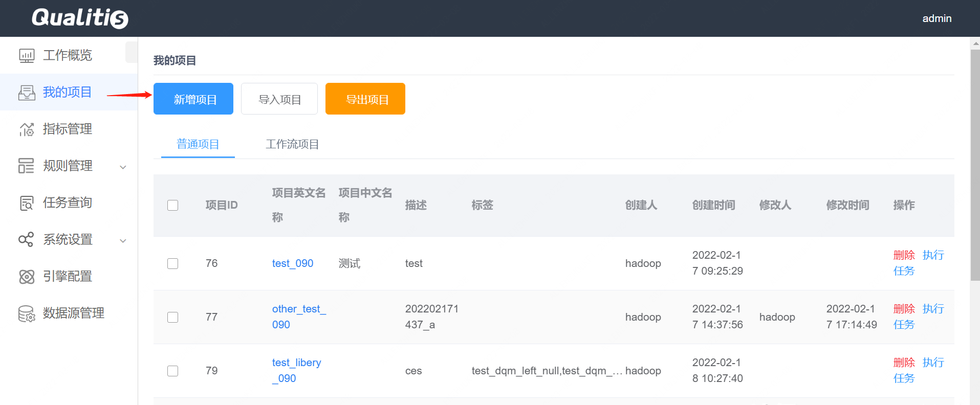The width and height of the screenshot is (980, 405).
Task: Collapse sidebar using the handle at top
Action: 132,52
